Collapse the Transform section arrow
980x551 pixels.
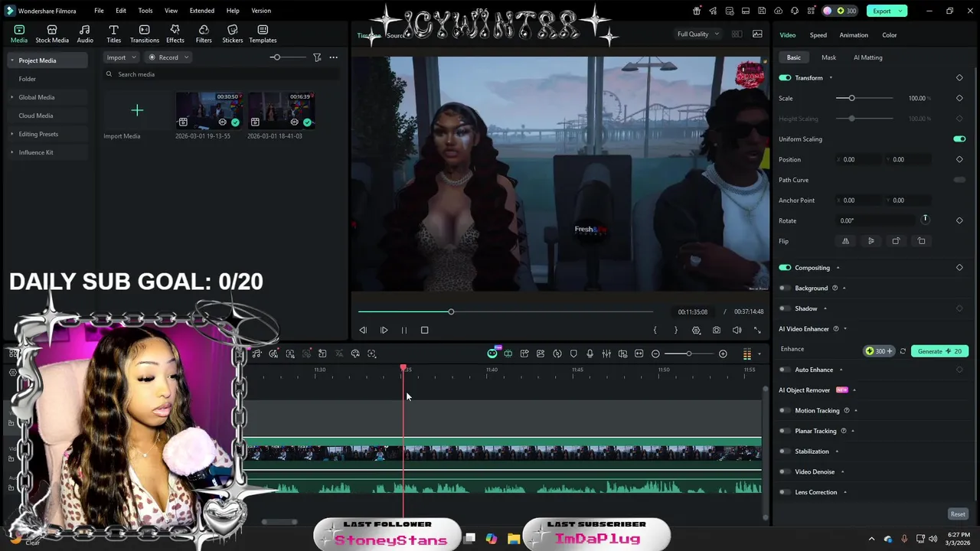[x=831, y=78]
